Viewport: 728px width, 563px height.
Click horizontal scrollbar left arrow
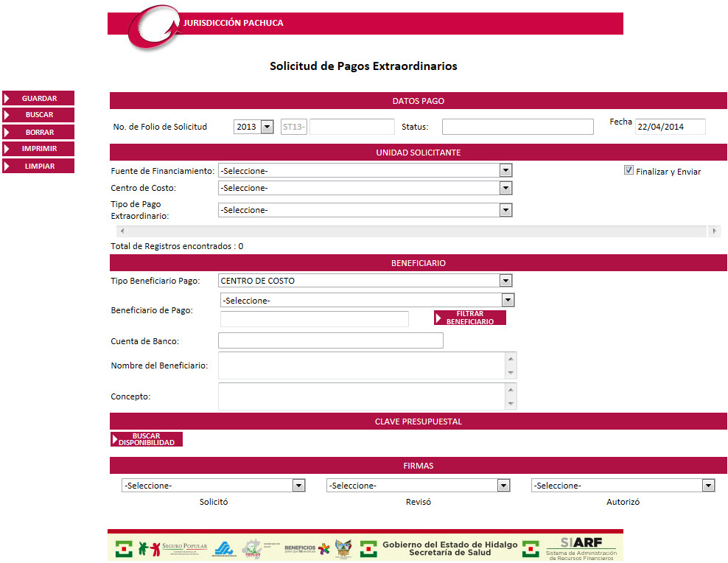click(x=122, y=231)
